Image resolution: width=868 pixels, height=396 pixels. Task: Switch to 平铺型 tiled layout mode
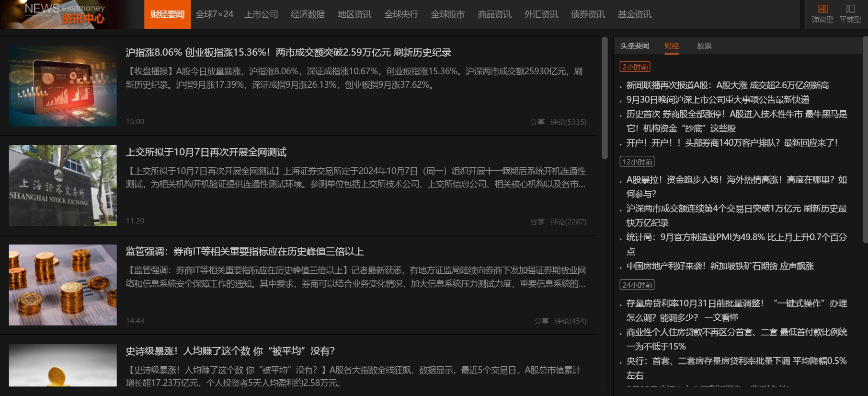(x=850, y=13)
